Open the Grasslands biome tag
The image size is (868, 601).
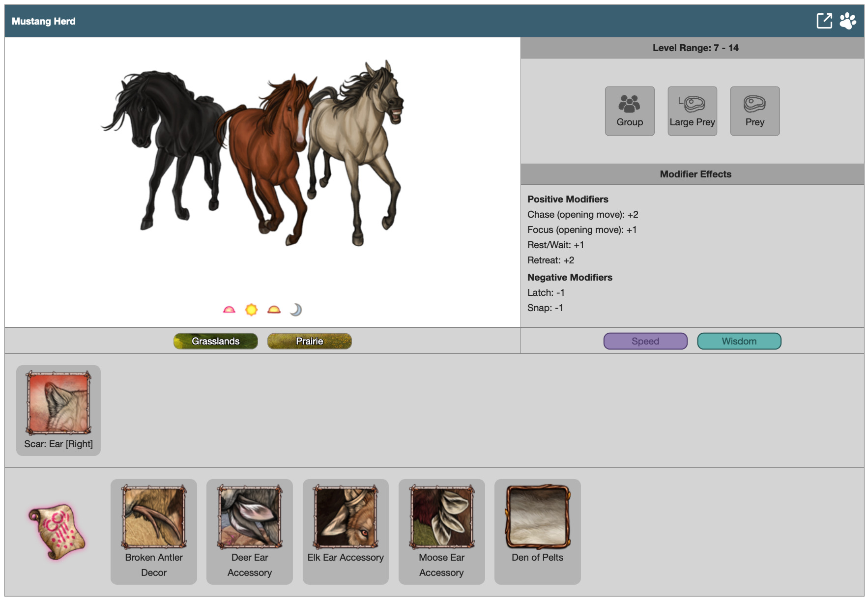(x=215, y=341)
